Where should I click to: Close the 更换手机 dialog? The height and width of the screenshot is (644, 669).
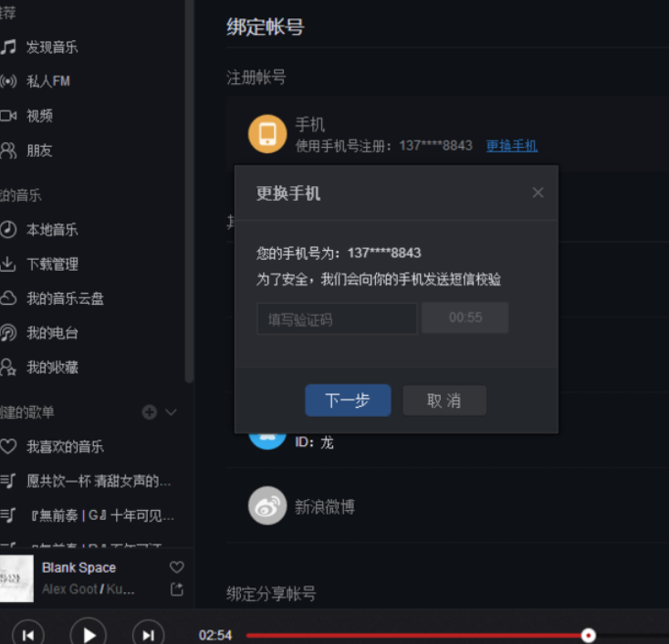538,192
